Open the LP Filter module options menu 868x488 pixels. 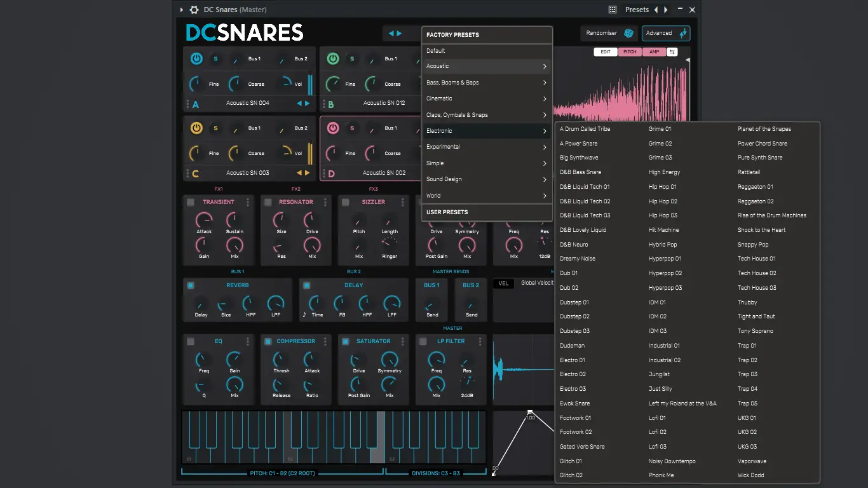tap(480, 341)
